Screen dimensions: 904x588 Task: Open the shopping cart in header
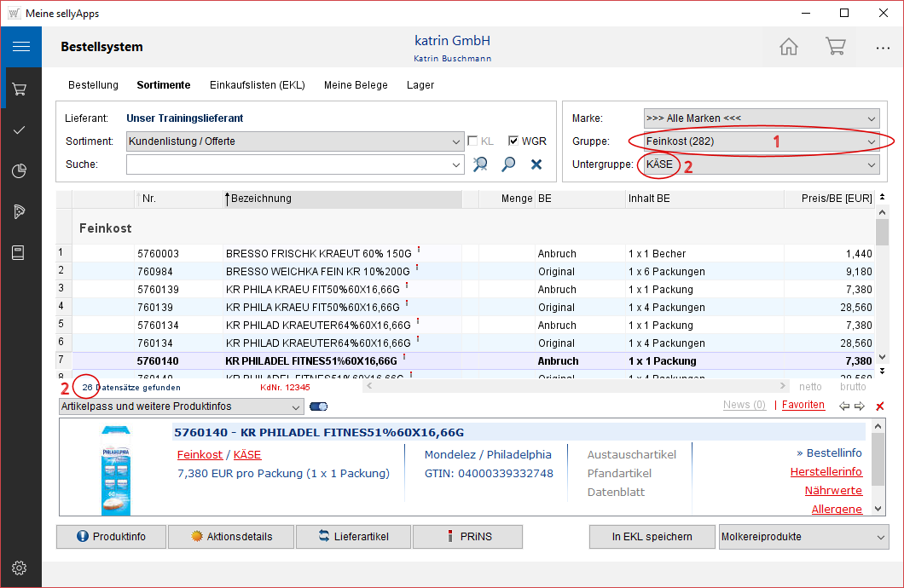point(835,47)
